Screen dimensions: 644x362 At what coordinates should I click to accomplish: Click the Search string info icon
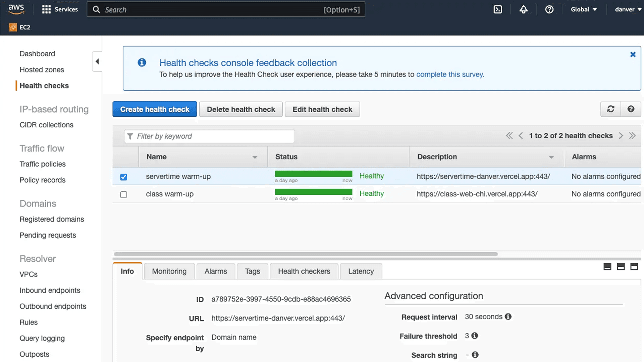(475, 355)
